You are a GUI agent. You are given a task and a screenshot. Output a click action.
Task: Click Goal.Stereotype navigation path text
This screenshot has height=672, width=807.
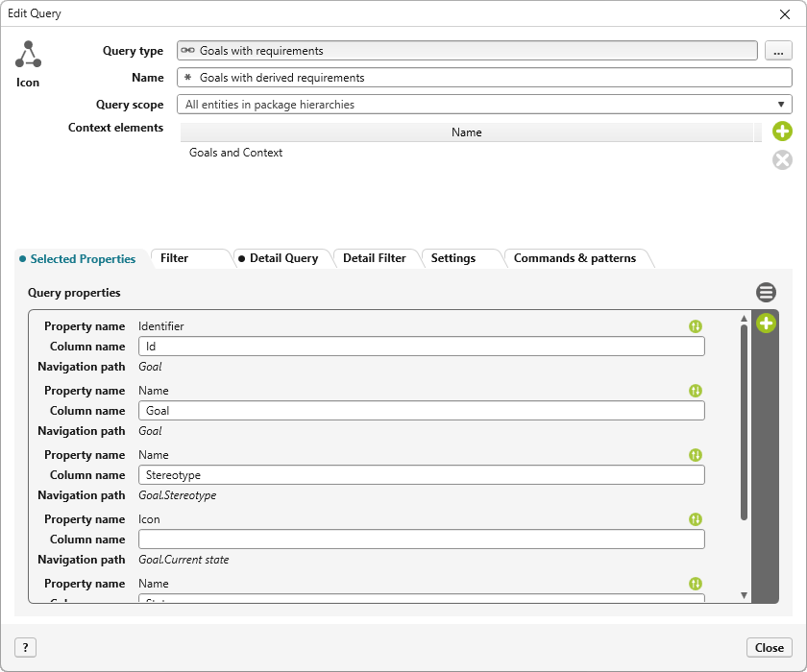178,495
